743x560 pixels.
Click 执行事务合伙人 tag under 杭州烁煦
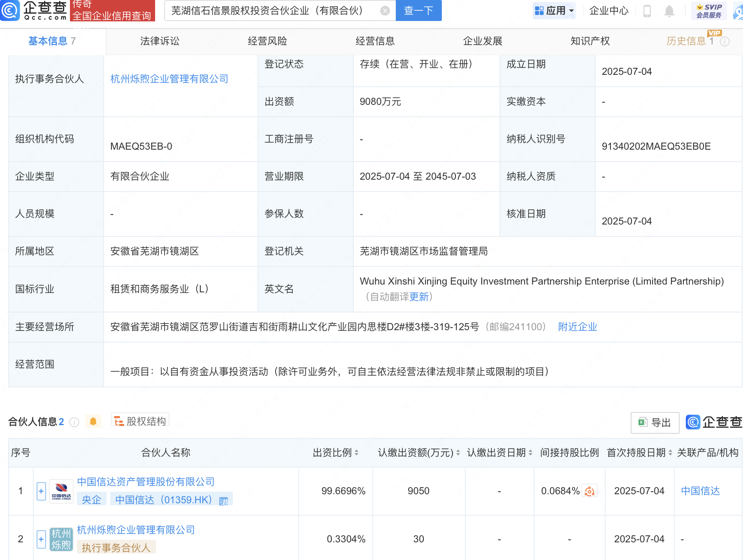tap(116, 548)
